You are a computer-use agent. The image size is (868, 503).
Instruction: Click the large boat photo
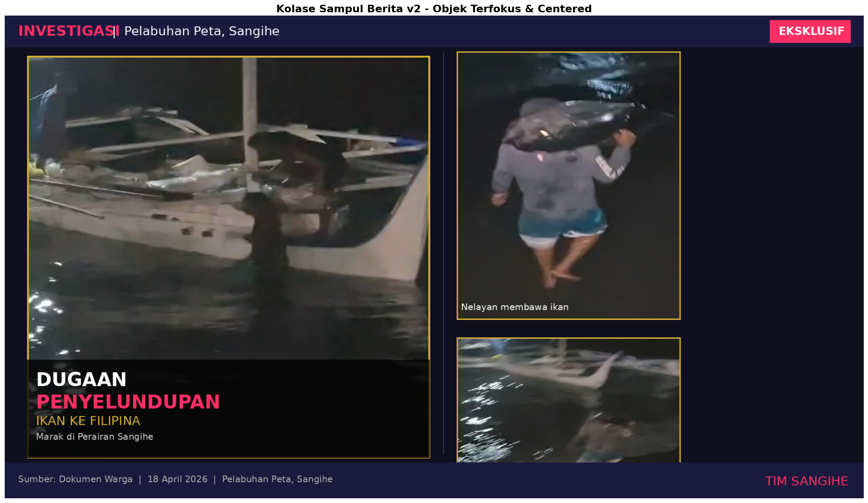coord(228,208)
